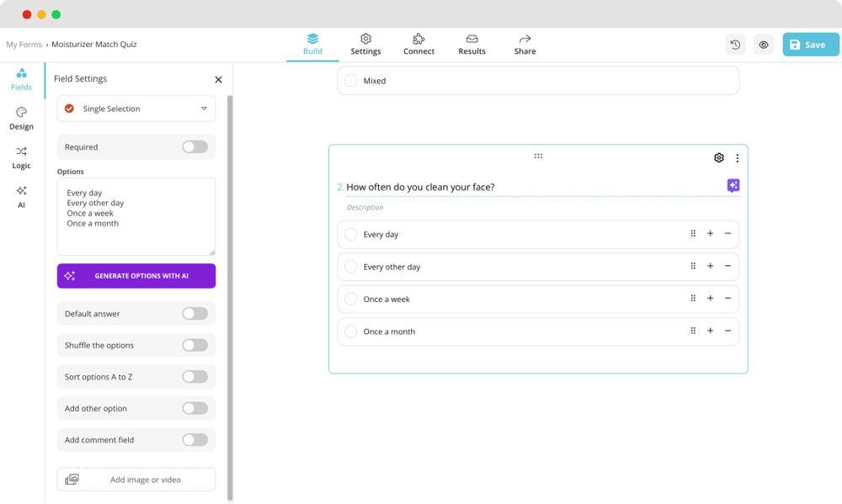Viewport: 842px width, 504px height.
Task: Click Add image or video in Field Settings
Action: coord(136,479)
